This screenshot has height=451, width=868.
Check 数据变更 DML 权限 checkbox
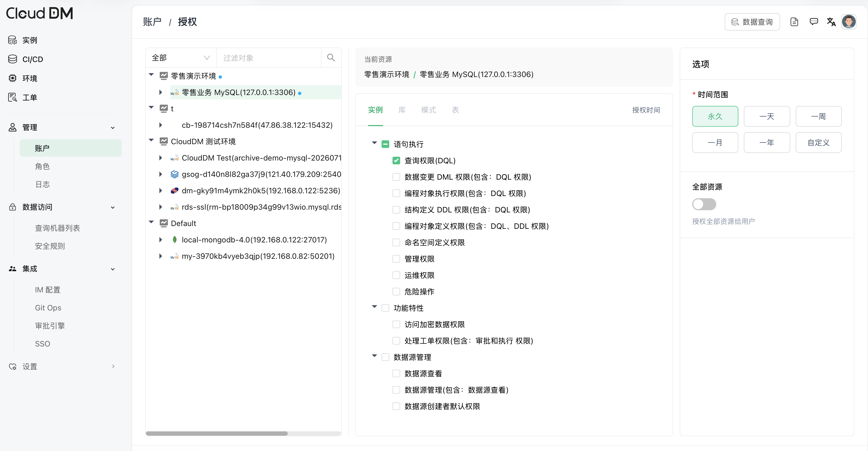pos(396,177)
